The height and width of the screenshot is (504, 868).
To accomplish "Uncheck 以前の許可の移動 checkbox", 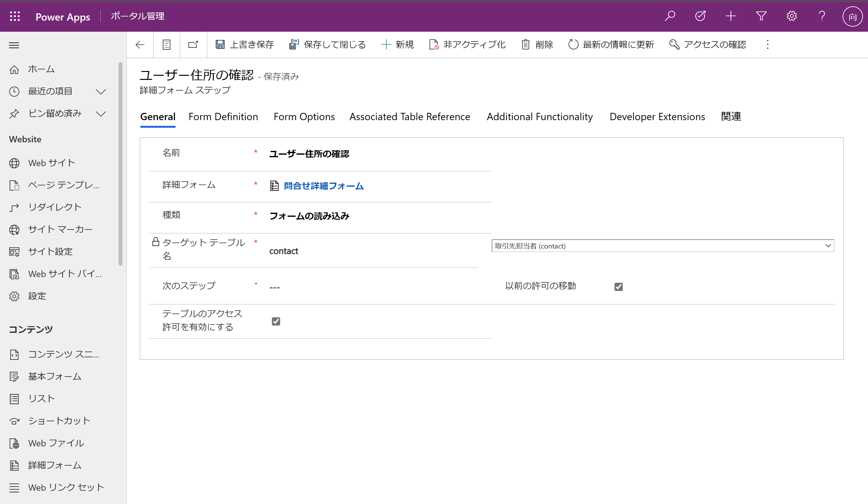I will pos(618,287).
